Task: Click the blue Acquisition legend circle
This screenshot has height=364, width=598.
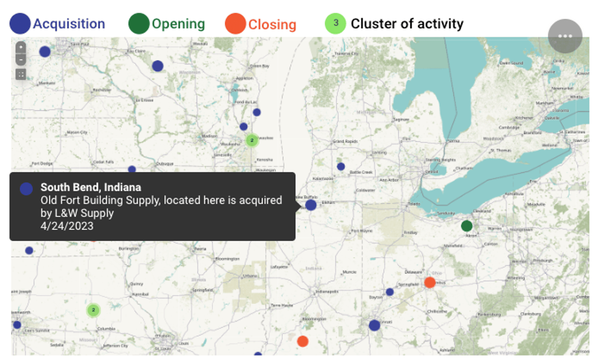Action: tap(20, 24)
